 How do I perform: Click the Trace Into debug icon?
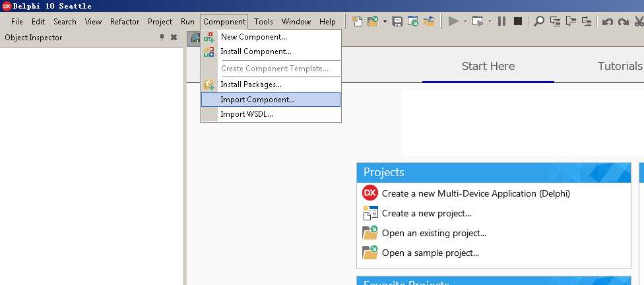(555, 21)
